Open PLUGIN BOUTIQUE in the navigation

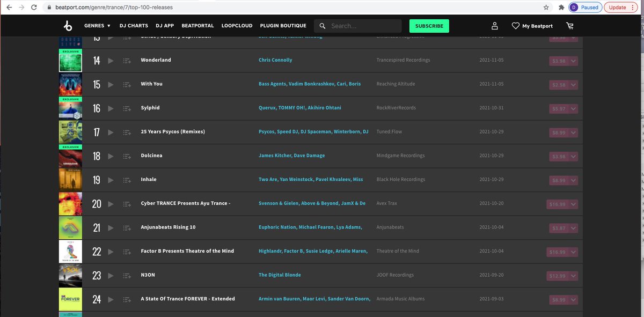coord(283,26)
